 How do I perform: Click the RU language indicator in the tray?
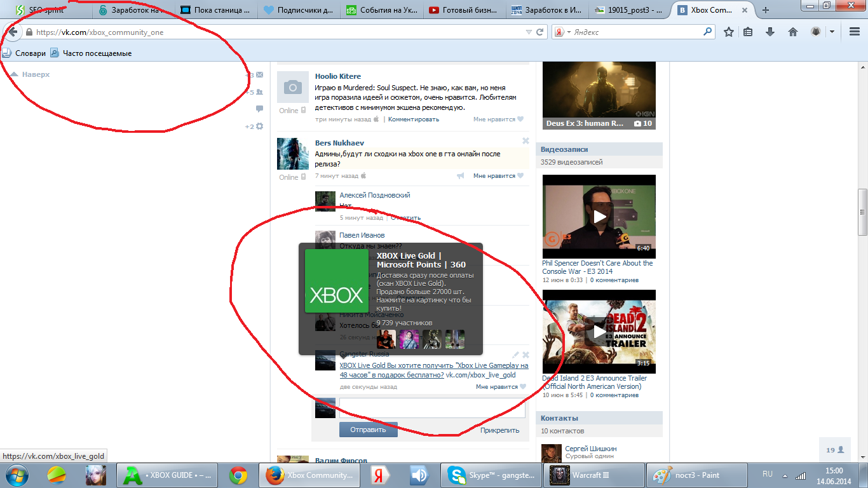[768, 474]
